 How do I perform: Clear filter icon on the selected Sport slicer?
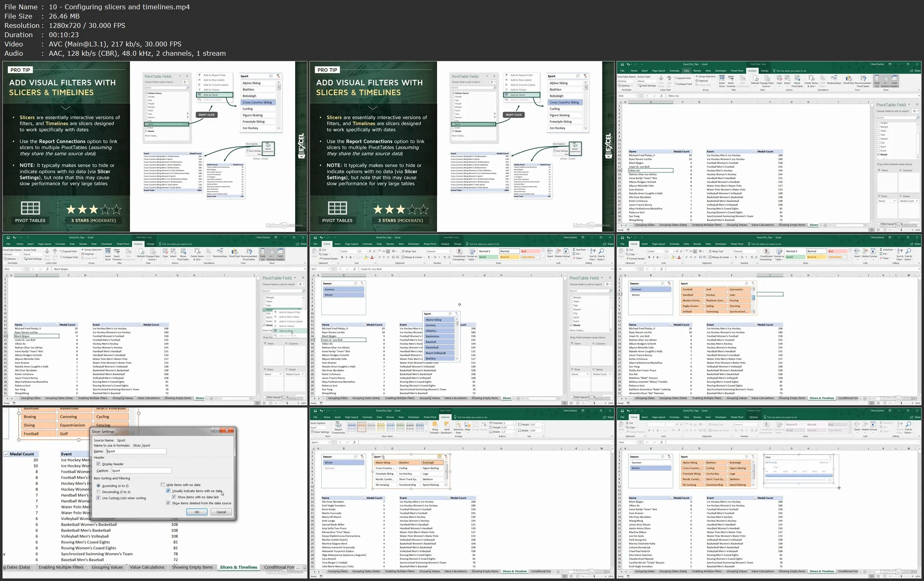tap(446, 457)
